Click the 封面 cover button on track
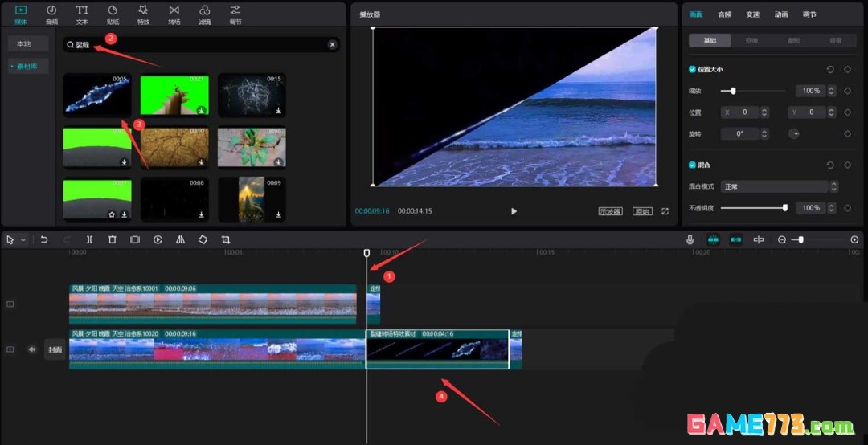This screenshot has height=445, width=868. tap(55, 349)
